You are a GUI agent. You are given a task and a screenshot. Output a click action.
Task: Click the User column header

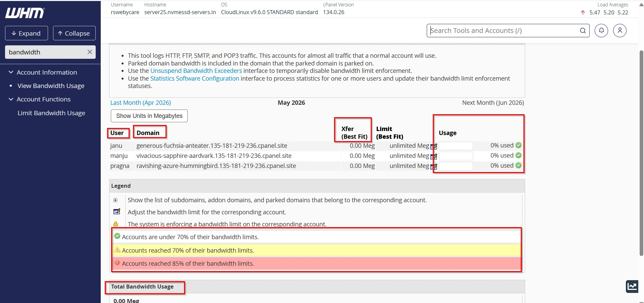pyautogui.click(x=117, y=133)
